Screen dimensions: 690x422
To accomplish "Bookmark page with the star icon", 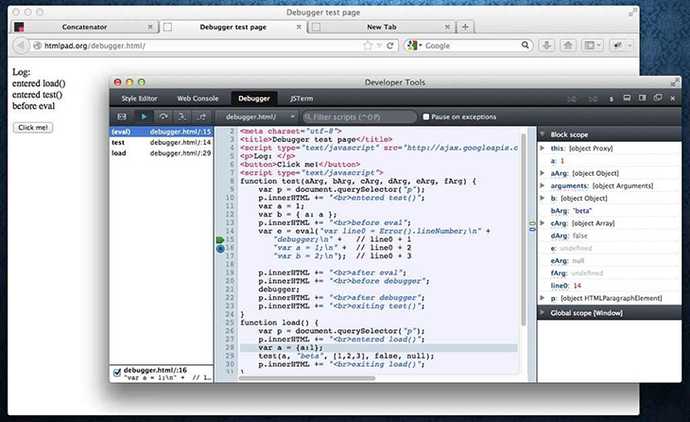I will click(367, 46).
